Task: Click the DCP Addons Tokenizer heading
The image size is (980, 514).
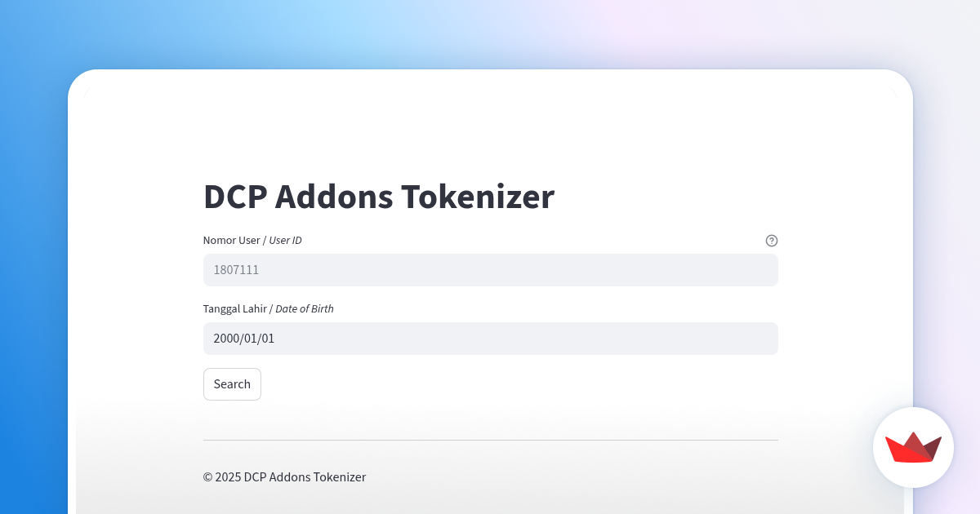Action: (378, 196)
